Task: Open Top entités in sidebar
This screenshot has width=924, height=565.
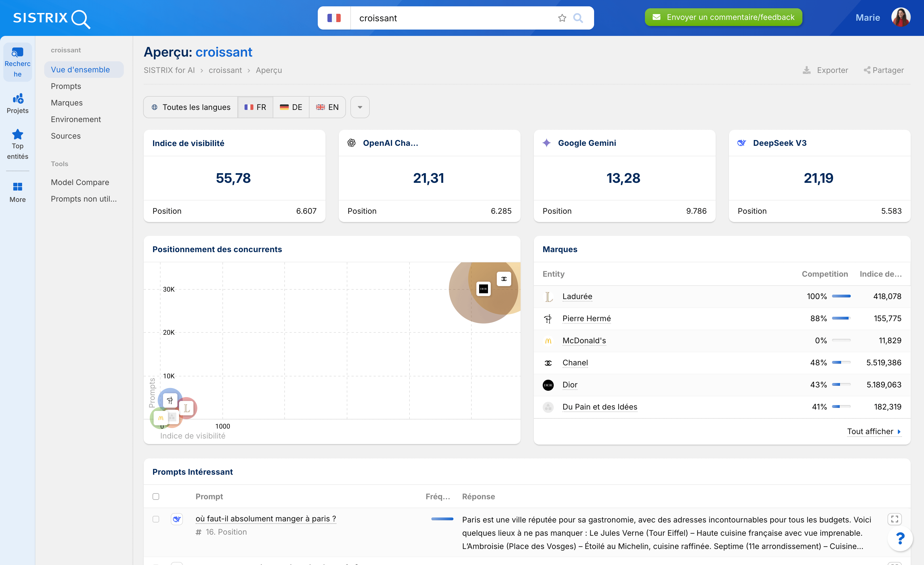Action: tap(18, 144)
